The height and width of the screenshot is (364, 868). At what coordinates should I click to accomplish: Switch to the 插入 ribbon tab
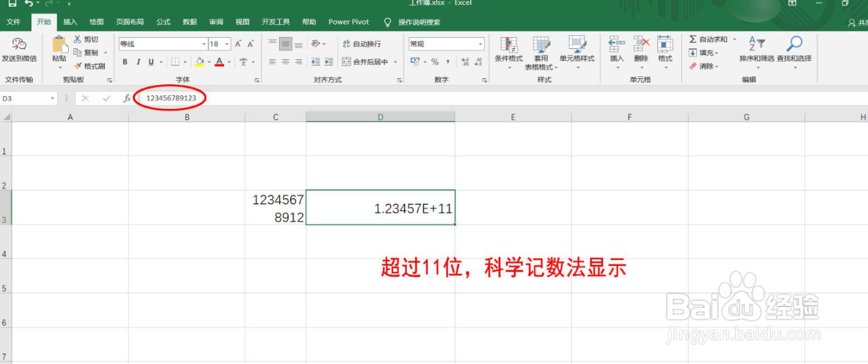(x=69, y=21)
